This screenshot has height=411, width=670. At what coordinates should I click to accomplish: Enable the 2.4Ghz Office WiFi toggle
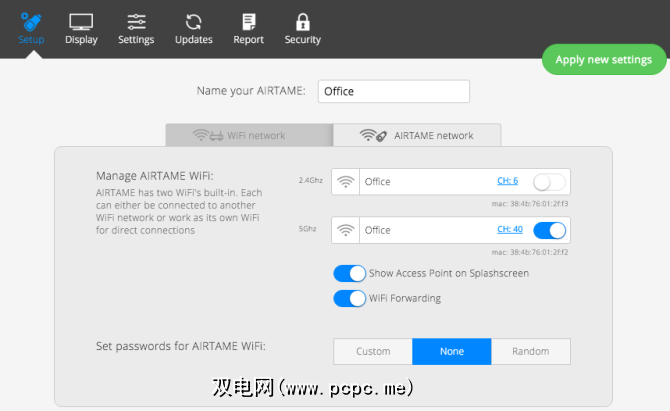(550, 182)
